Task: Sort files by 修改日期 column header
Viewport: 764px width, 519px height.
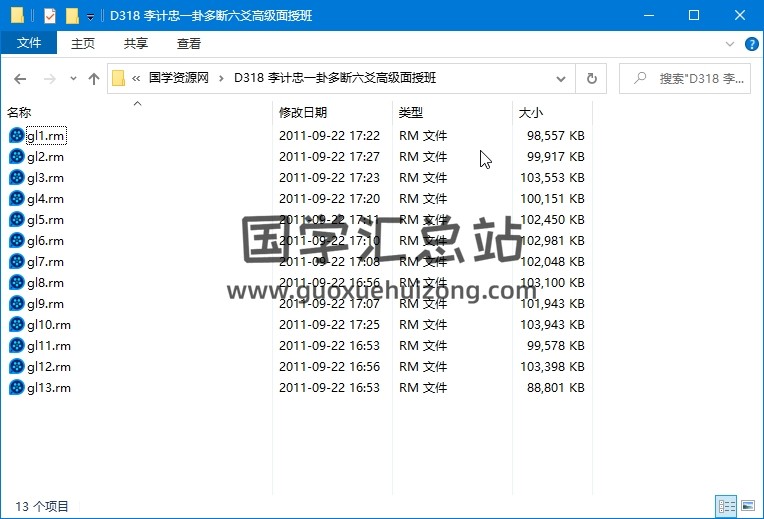Action: (303, 113)
